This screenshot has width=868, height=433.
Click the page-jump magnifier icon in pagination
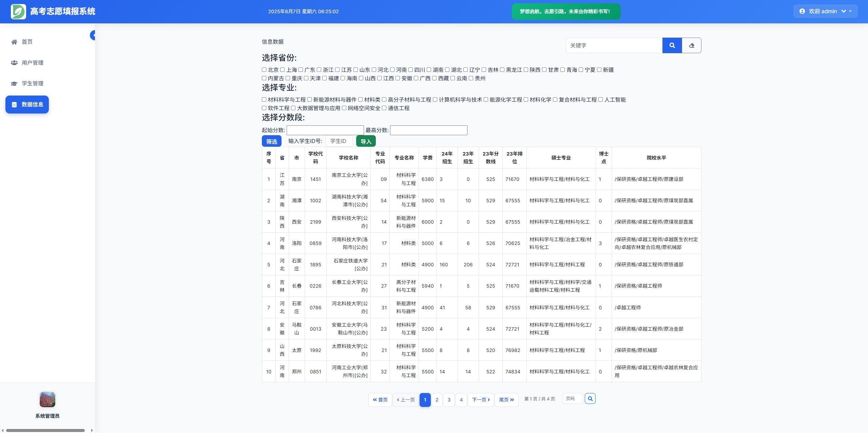click(x=590, y=399)
